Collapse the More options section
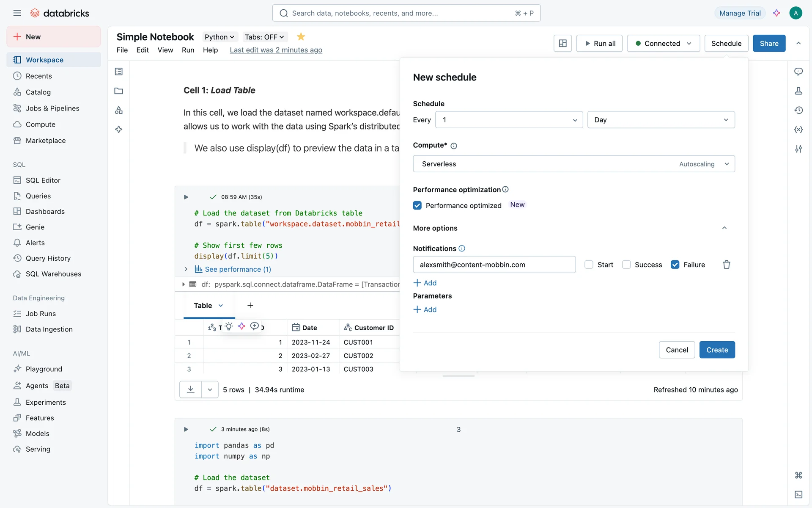Image resolution: width=812 pixels, height=508 pixels. coord(724,228)
